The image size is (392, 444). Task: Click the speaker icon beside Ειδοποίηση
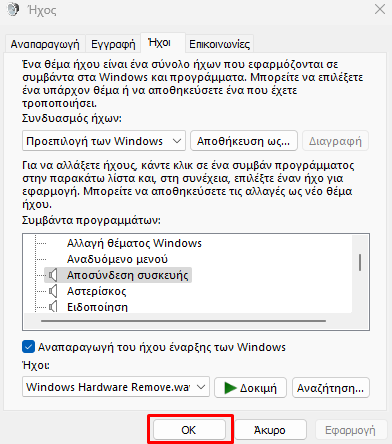coord(53,307)
